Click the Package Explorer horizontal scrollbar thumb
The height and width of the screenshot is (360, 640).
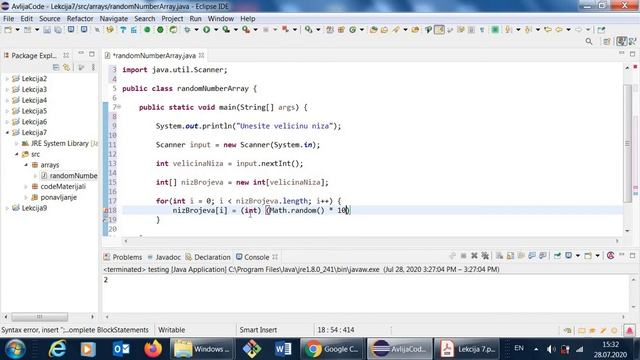click(39, 316)
